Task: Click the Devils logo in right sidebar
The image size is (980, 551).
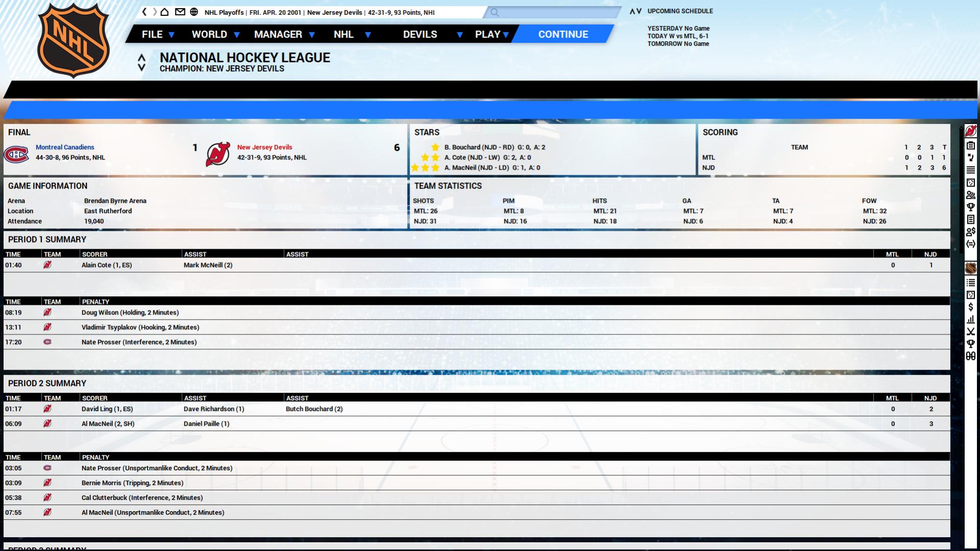Action: pos(970,131)
